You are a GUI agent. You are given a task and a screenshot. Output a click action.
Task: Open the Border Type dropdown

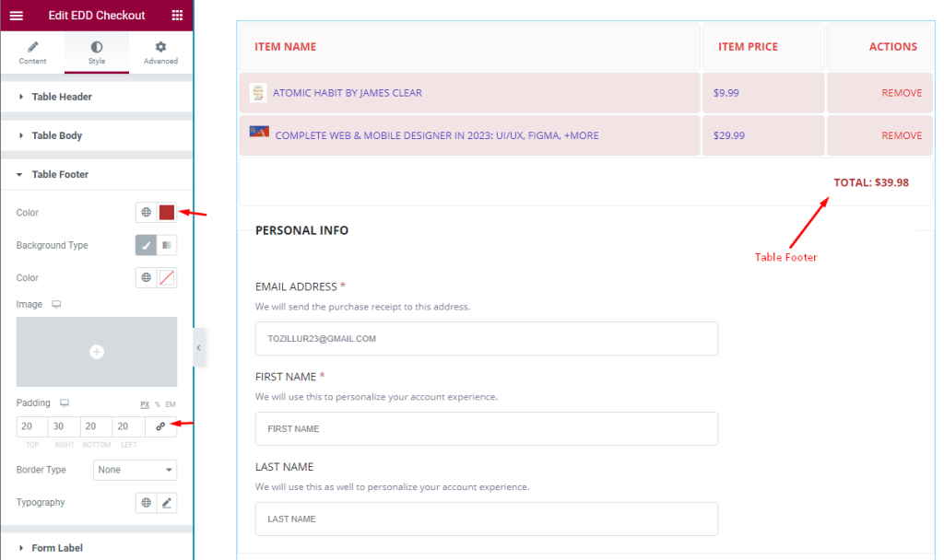(x=135, y=470)
